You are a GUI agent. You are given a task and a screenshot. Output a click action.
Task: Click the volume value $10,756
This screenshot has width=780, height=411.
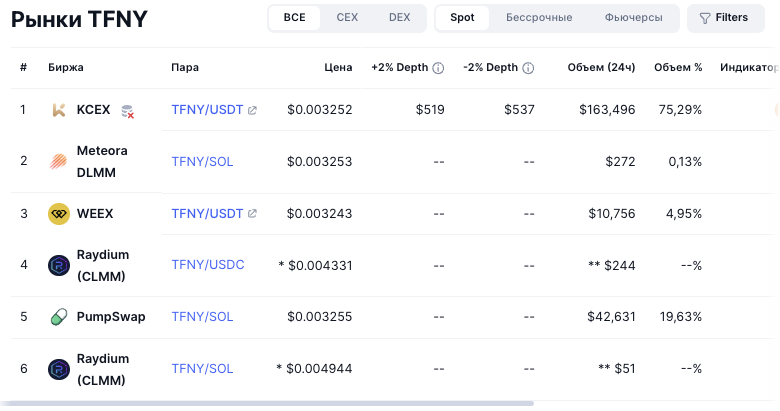(x=612, y=213)
